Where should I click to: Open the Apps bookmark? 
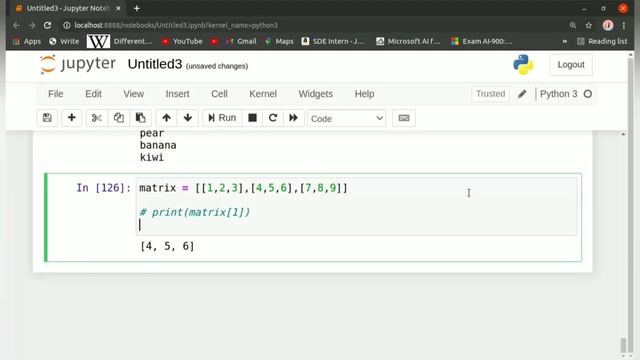(x=27, y=41)
